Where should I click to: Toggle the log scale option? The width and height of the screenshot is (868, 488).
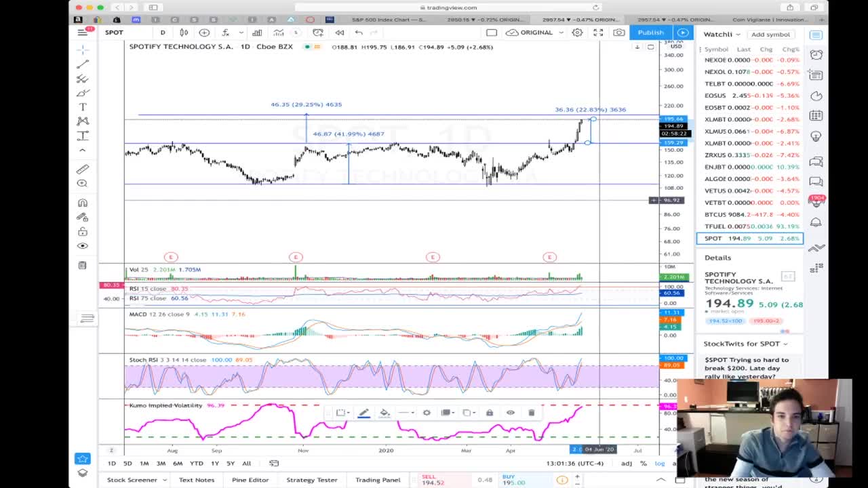(x=660, y=464)
